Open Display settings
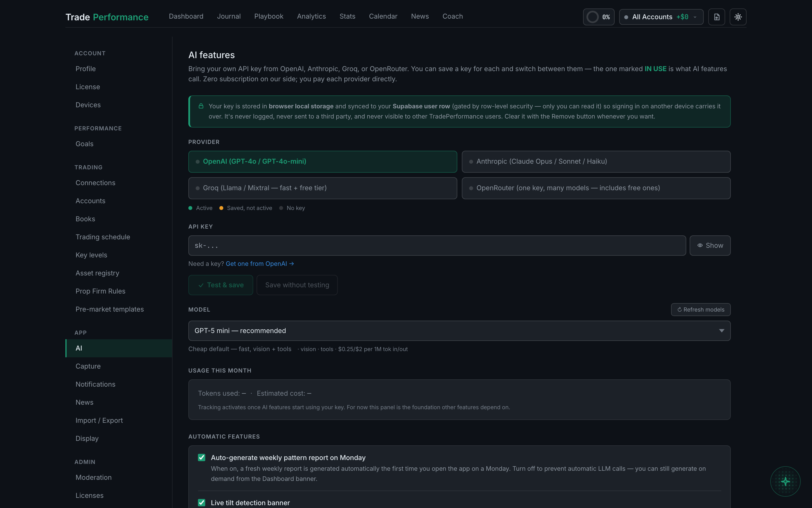The width and height of the screenshot is (812, 508). point(119,439)
